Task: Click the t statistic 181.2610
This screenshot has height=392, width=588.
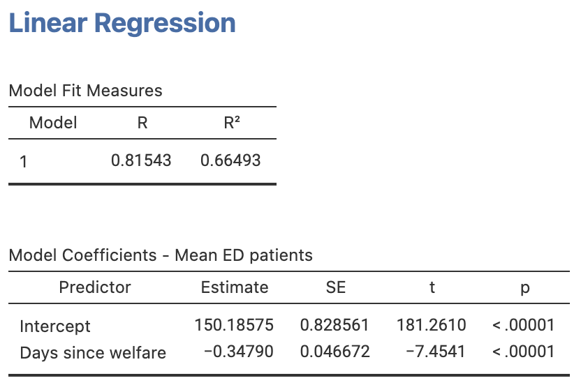Action: (x=431, y=325)
